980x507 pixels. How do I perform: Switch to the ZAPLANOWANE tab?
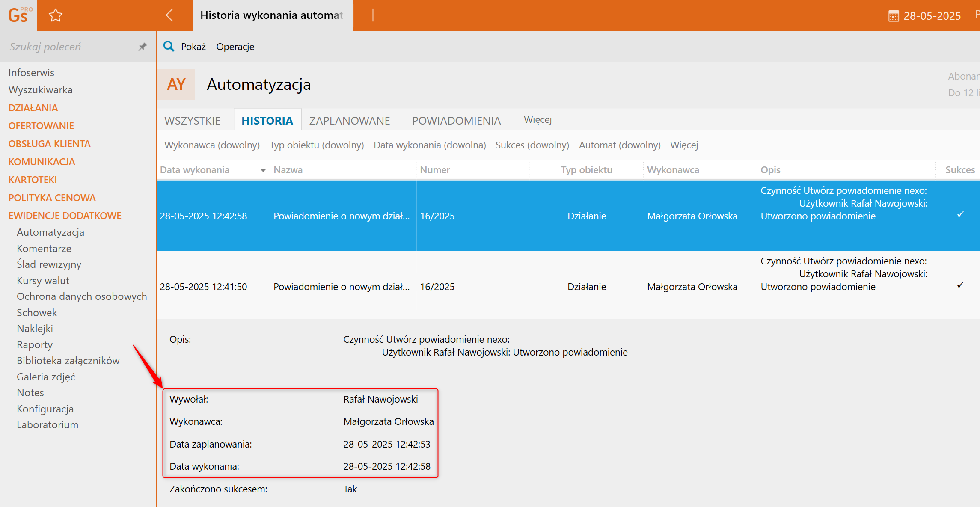349,121
